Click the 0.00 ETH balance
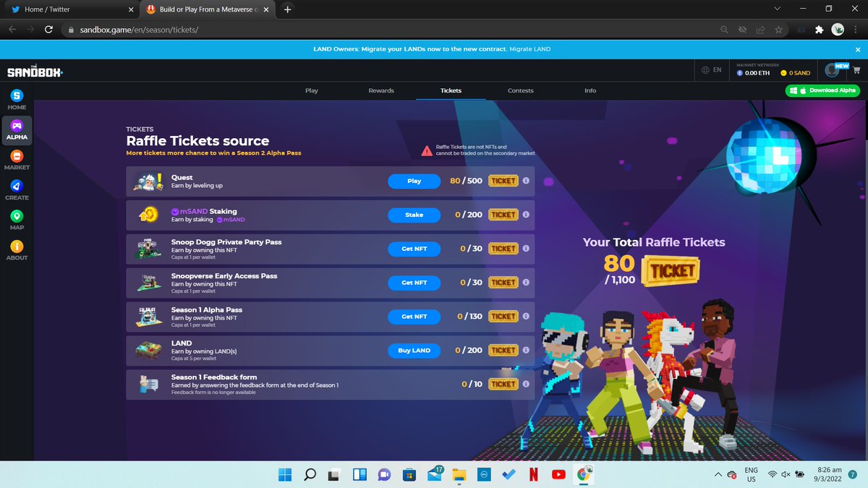This screenshot has width=868, height=488. point(754,73)
